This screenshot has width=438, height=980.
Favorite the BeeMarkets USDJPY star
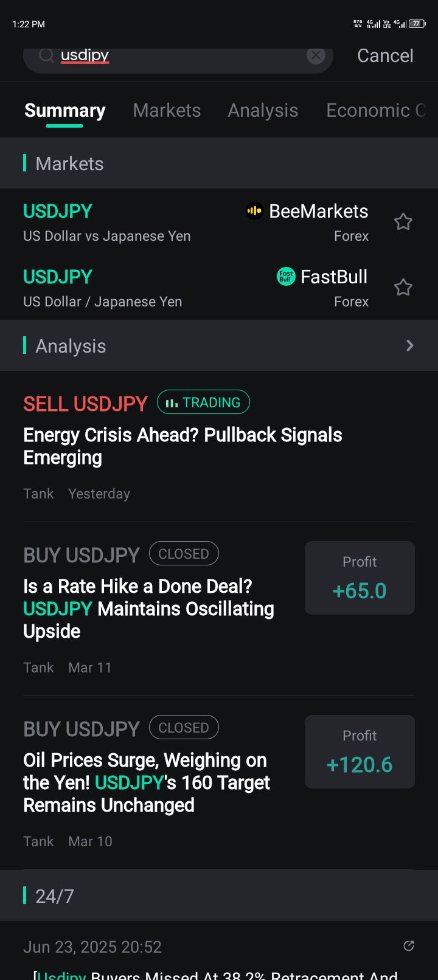(403, 222)
